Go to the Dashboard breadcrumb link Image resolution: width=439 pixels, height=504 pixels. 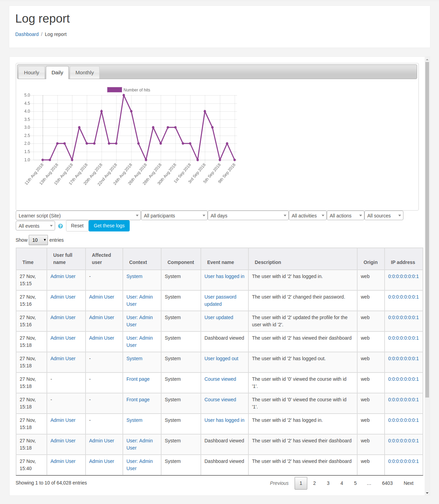point(27,34)
